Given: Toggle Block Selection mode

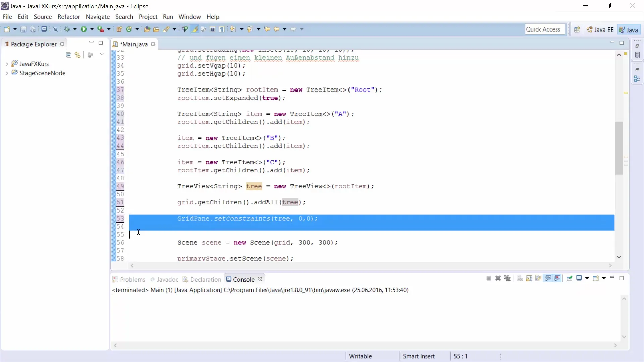Looking at the screenshot, I should pos(212,29).
